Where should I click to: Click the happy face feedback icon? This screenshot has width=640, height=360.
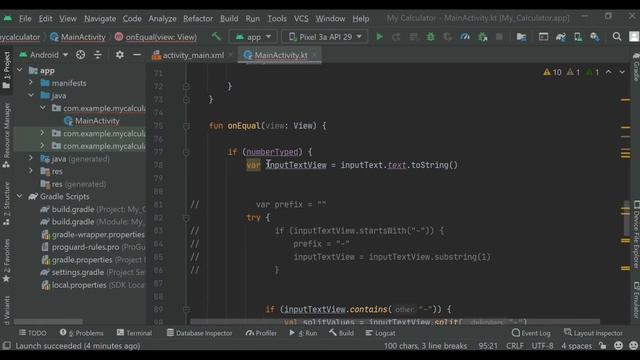coord(618,346)
